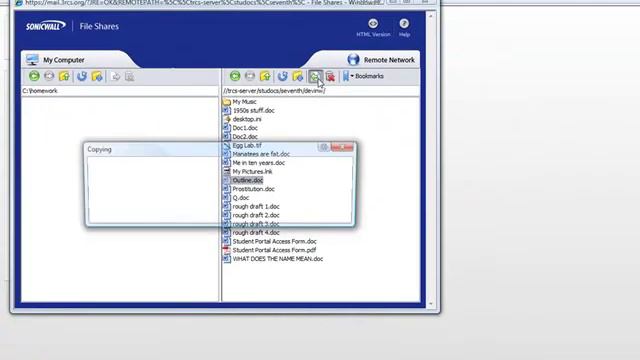This screenshot has height=360, width=640.
Task: Go forward in Remote Network pane
Action: (x=250, y=76)
